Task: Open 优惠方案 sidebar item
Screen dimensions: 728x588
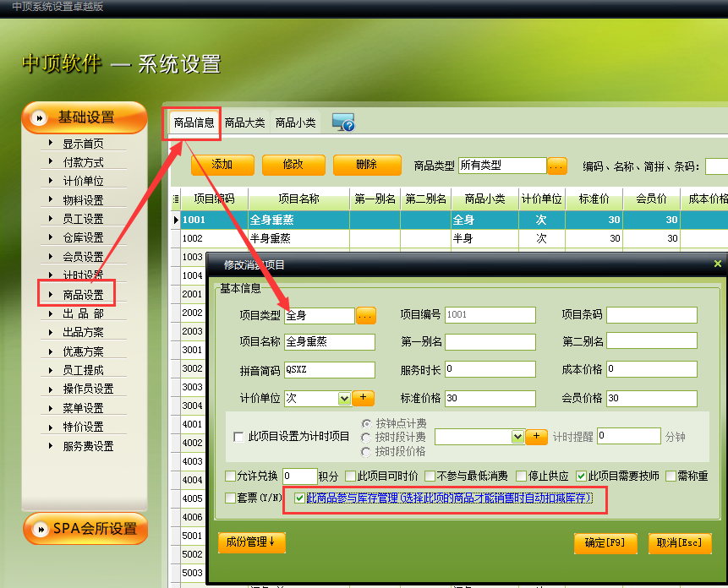Action: pyautogui.click(x=83, y=351)
